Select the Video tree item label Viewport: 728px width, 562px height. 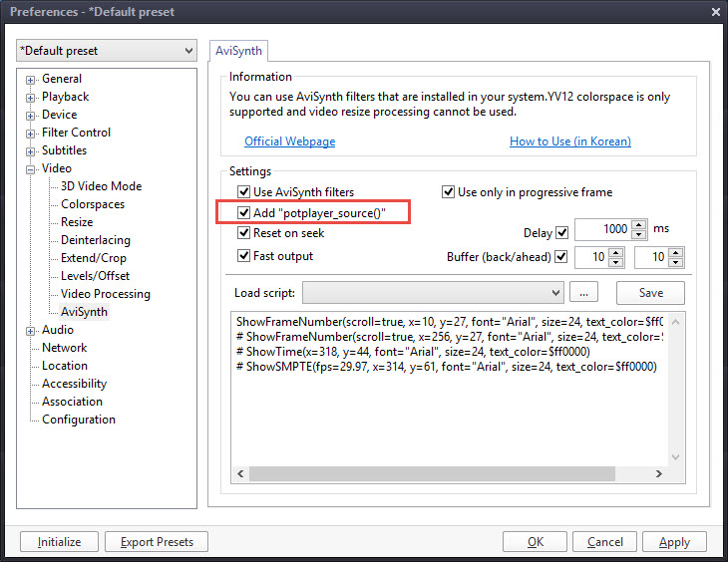click(57, 168)
